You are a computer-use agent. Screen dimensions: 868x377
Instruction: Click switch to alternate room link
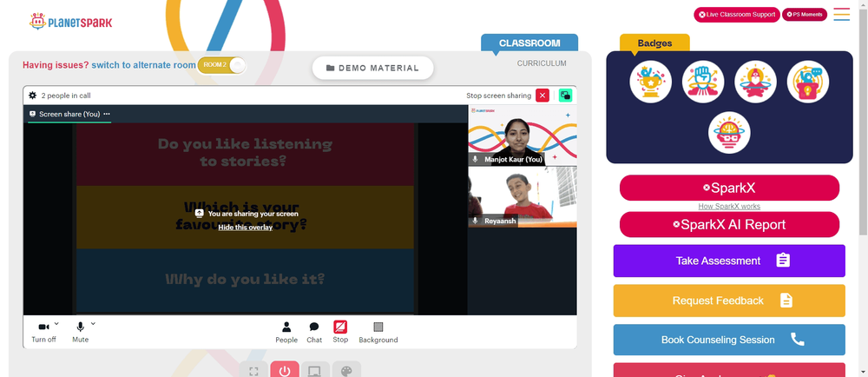pos(144,65)
